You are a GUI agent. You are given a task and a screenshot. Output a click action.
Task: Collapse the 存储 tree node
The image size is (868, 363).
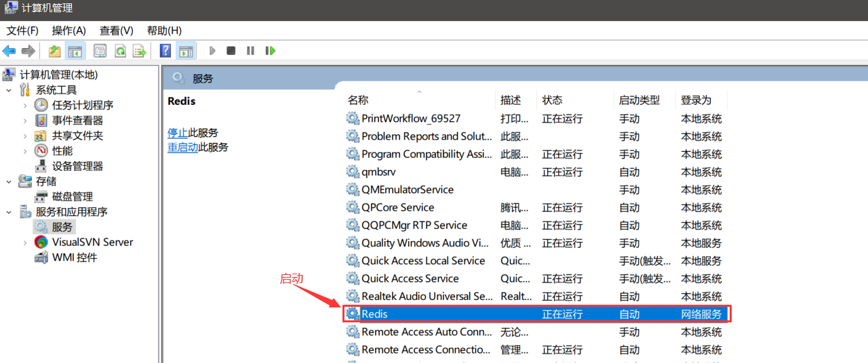coord(9,181)
